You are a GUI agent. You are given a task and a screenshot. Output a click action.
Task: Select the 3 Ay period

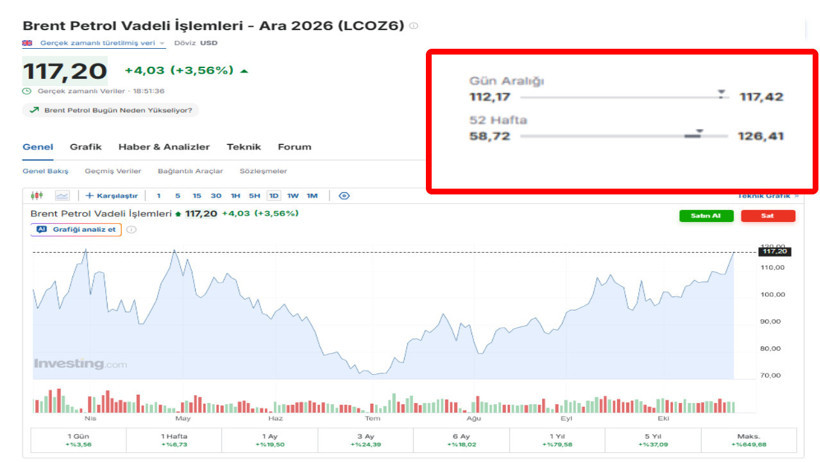point(366,440)
